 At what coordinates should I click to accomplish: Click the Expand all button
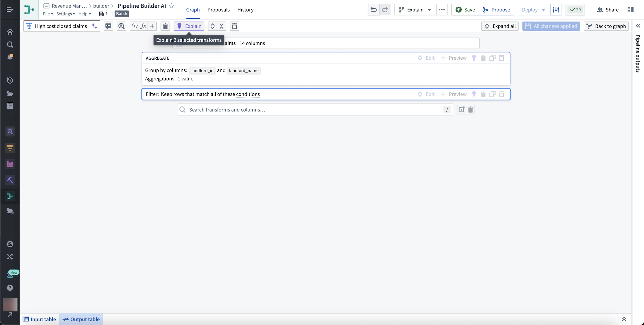[500, 26]
